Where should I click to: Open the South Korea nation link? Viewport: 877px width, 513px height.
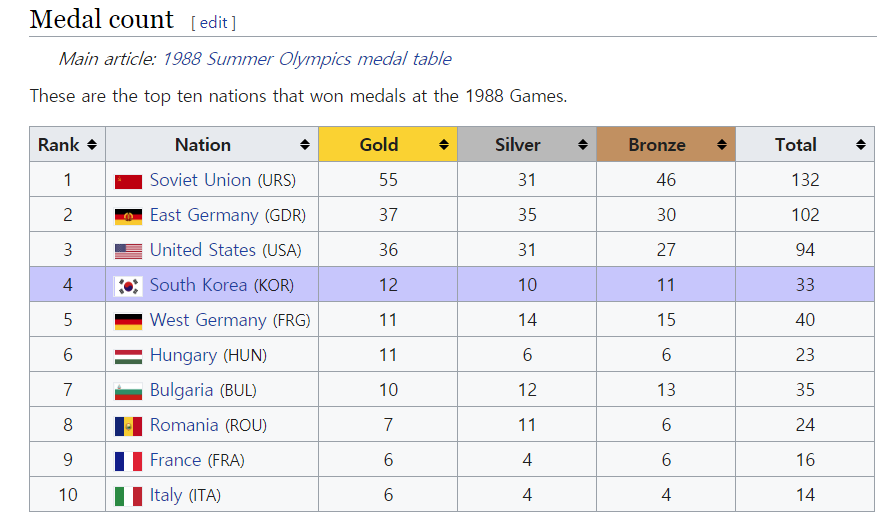(x=198, y=285)
